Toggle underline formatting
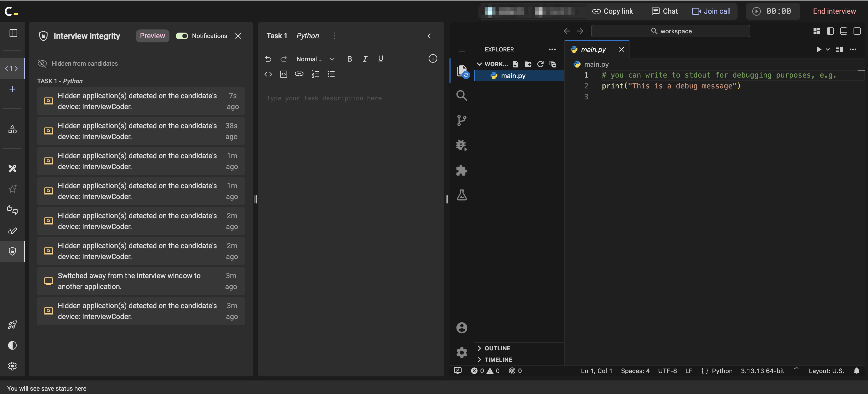This screenshot has width=868, height=394. point(381,59)
